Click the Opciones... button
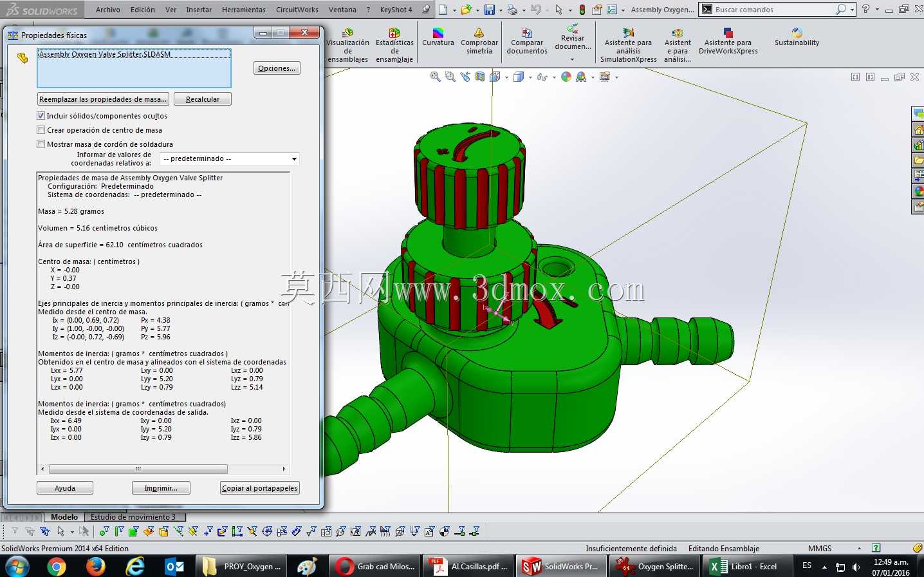 pyautogui.click(x=277, y=68)
